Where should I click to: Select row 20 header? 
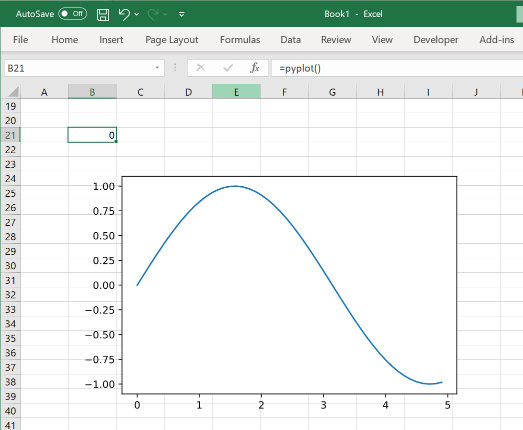(11, 120)
